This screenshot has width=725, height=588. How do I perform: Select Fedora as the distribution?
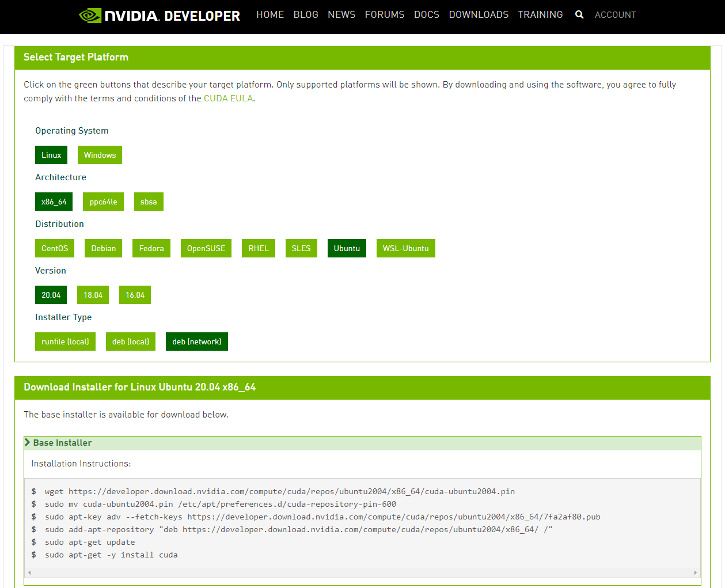click(x=151, y=248)
